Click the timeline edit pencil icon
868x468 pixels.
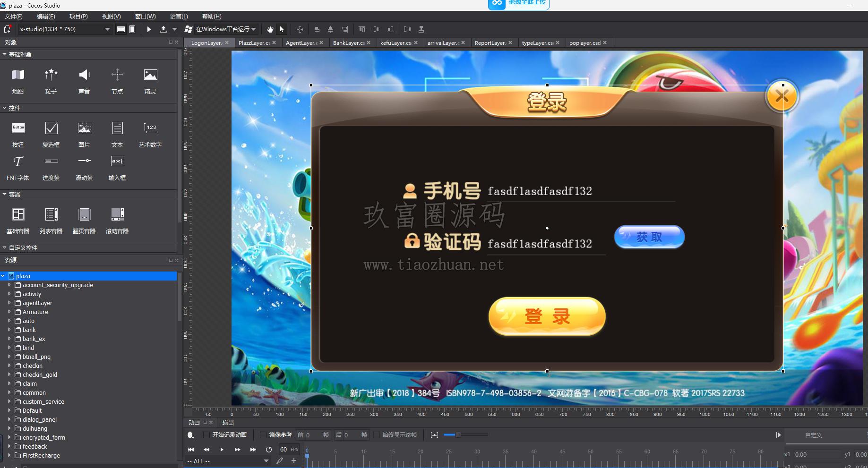pos(280,460)
